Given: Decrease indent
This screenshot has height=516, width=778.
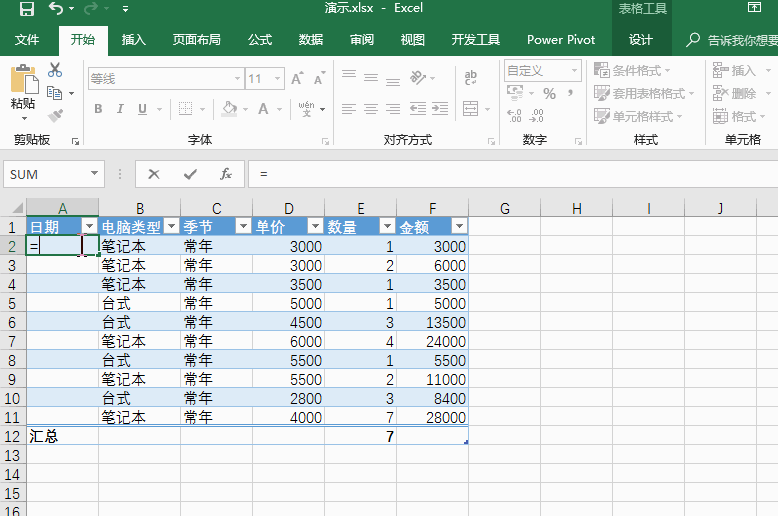Looking at the screenshot, I should 418,109.
